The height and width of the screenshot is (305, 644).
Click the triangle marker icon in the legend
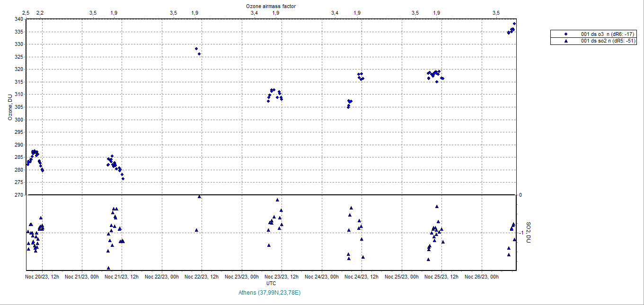pyautogui.click(x=566, y=41)
